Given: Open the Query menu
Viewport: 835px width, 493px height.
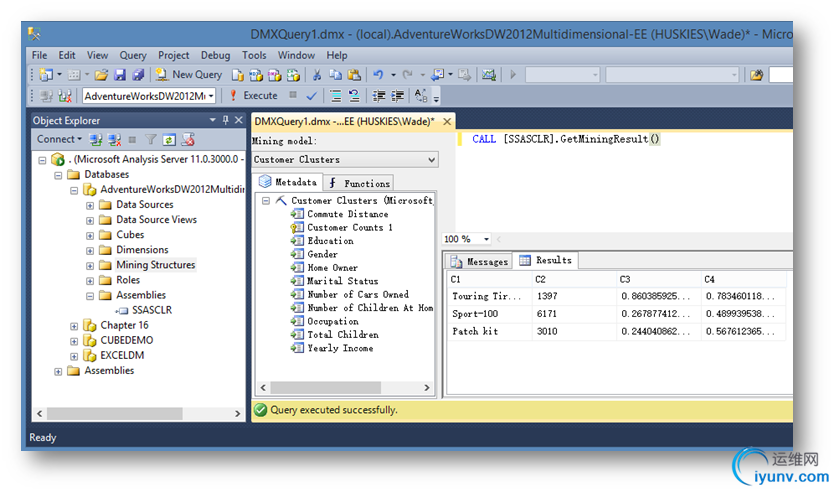Looking at the screenshot, I should (133, 55).
